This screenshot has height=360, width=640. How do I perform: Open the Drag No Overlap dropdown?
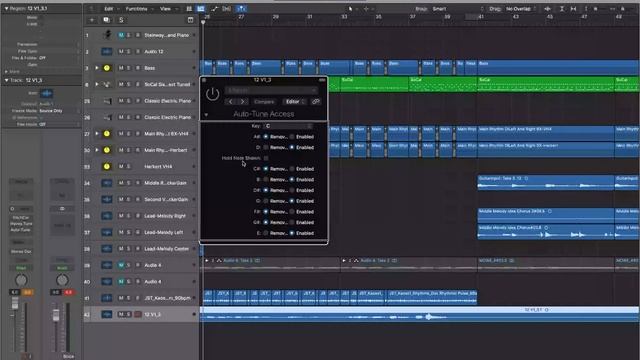coord(520,9)
